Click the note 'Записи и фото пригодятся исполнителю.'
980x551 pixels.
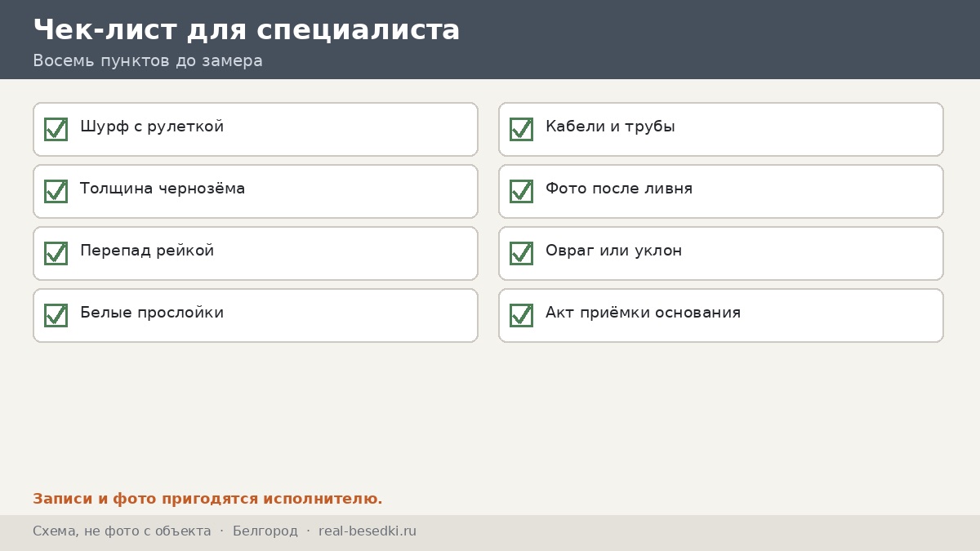[207, 499]
